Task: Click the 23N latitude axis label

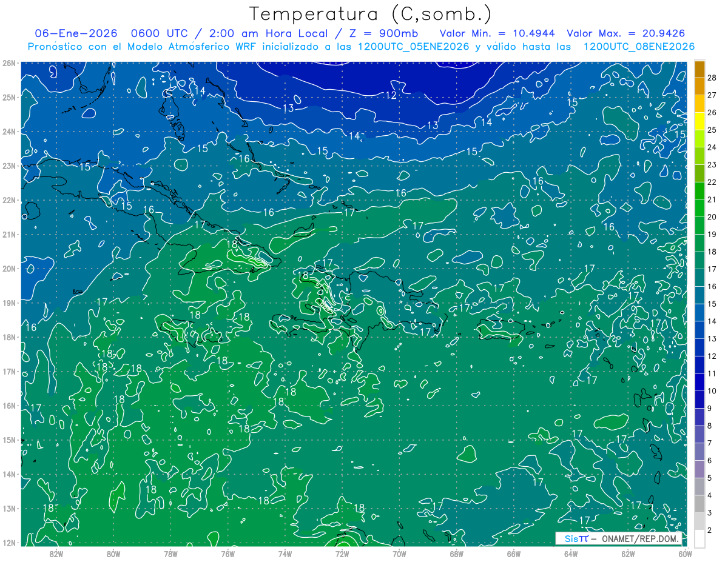Action: coord(8,166)
